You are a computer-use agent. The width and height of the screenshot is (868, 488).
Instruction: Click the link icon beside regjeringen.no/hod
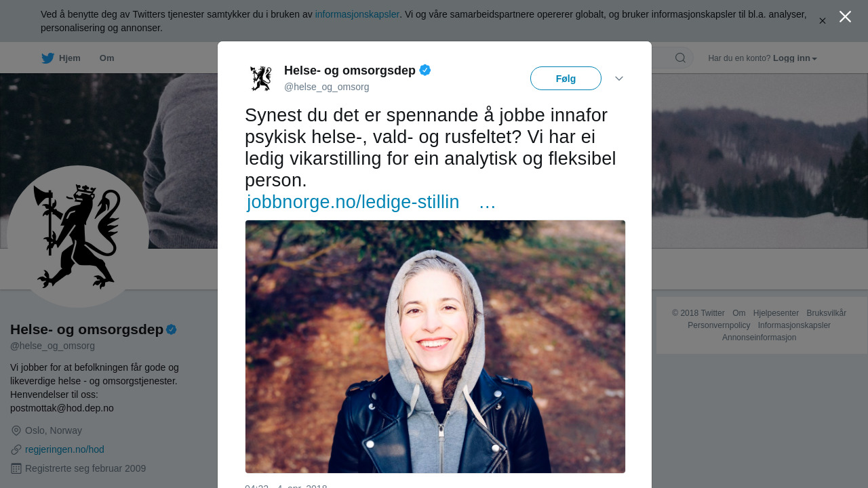click(16, 449)
